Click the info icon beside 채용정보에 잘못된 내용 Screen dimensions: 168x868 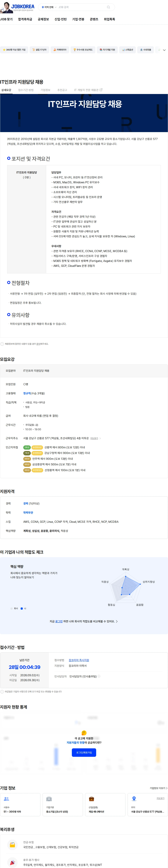point(2,344)
